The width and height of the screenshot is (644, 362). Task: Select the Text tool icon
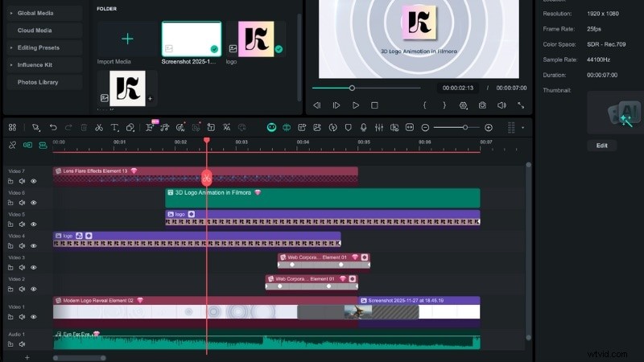click(x=114, y=128)
